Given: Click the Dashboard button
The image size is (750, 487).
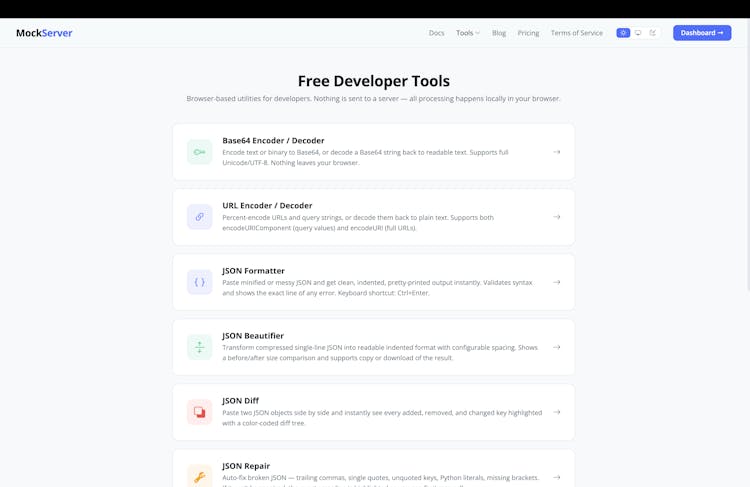Looking at the screenshot, I should coord(701,33).
